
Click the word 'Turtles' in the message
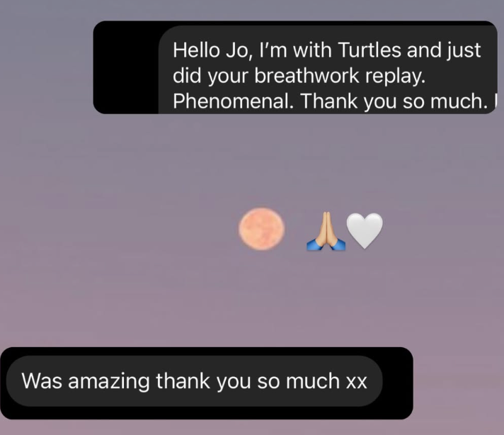tap(370, 50)
